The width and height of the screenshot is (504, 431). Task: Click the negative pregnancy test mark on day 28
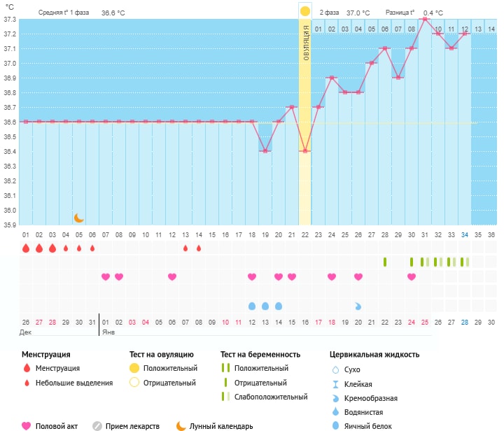point(385,262)
